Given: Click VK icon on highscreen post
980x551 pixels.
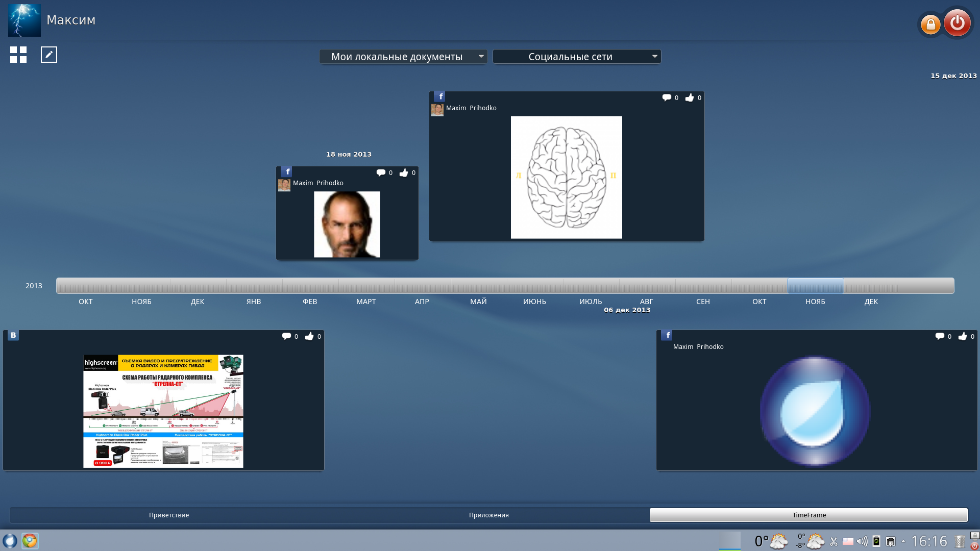Looking at the screenshot, I should coord(13,335).
